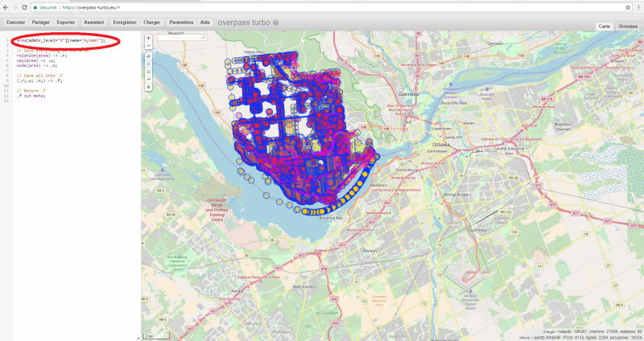This screenshot has width=644, height=341.
Task: Run the query with Exécuter
Action: pyautogui.click(x=15, y=23)
